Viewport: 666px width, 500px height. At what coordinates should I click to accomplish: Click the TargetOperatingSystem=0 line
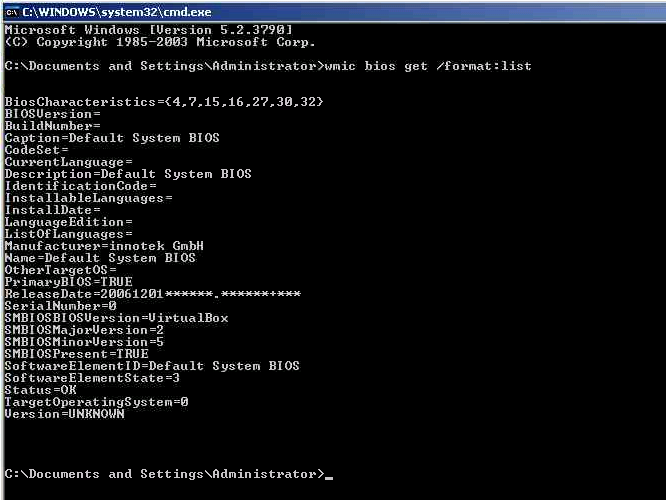96,402
